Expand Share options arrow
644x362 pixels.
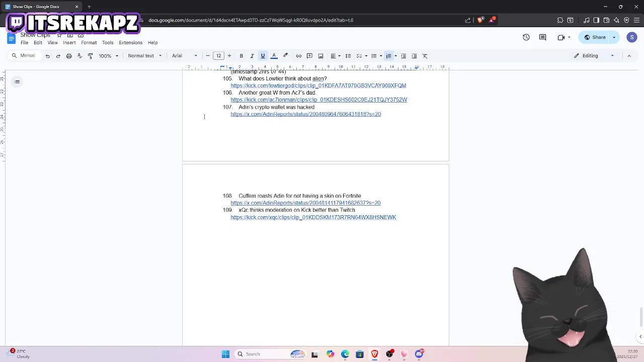[614, 37]
